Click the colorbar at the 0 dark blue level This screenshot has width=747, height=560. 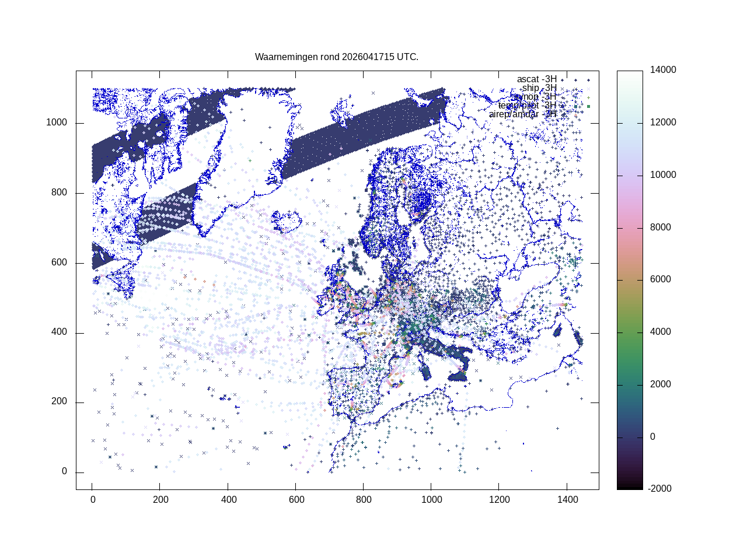pyautogui.click(x=630, y=436)
